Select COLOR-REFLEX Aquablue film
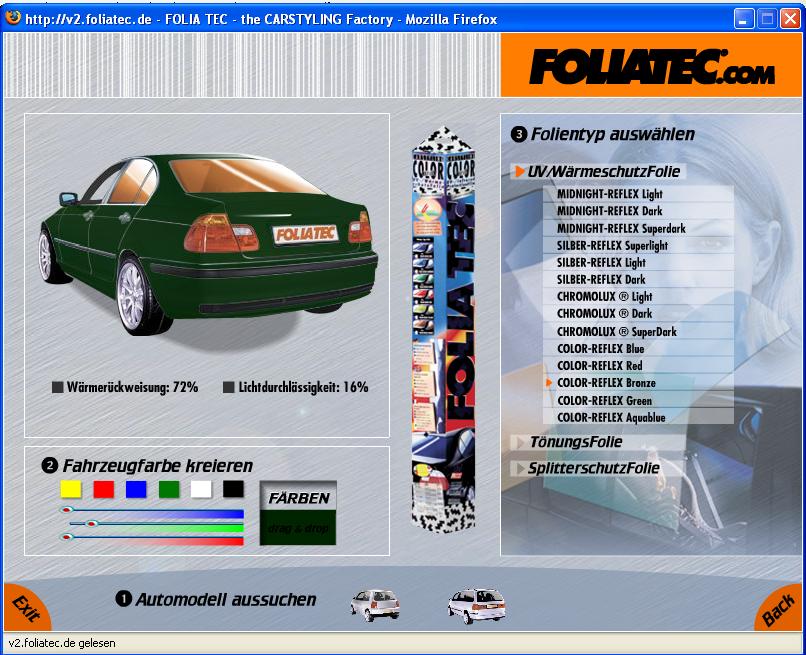The width and height of the screenshot is (806, 655). click(611, 417)
